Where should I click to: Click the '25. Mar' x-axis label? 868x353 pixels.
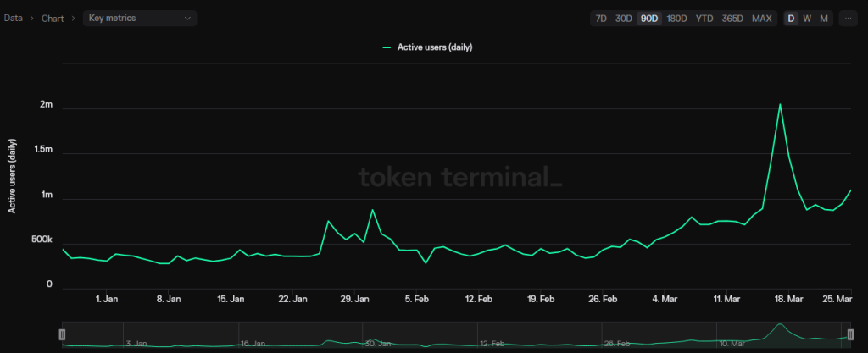click(x=837, y=299)
